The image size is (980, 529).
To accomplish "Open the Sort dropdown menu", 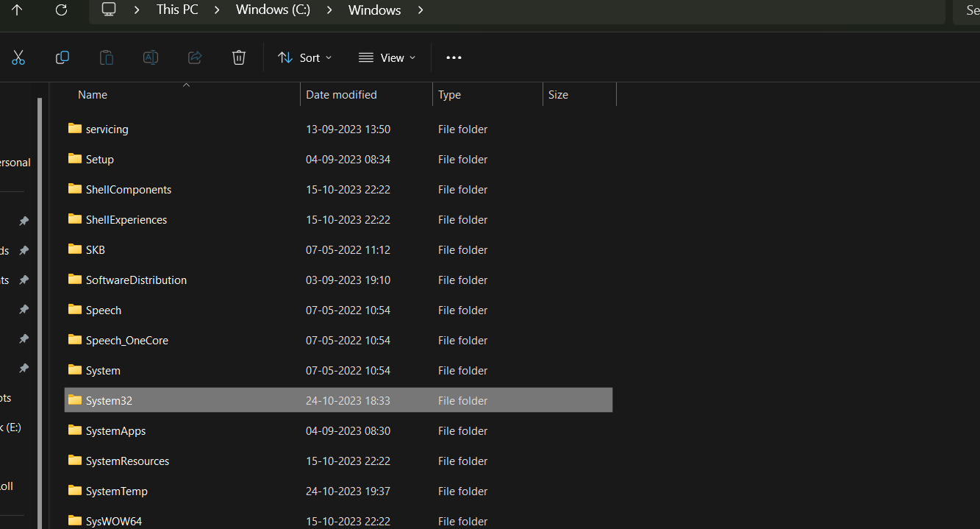I will pyautogui.click(x=304, y=57).
